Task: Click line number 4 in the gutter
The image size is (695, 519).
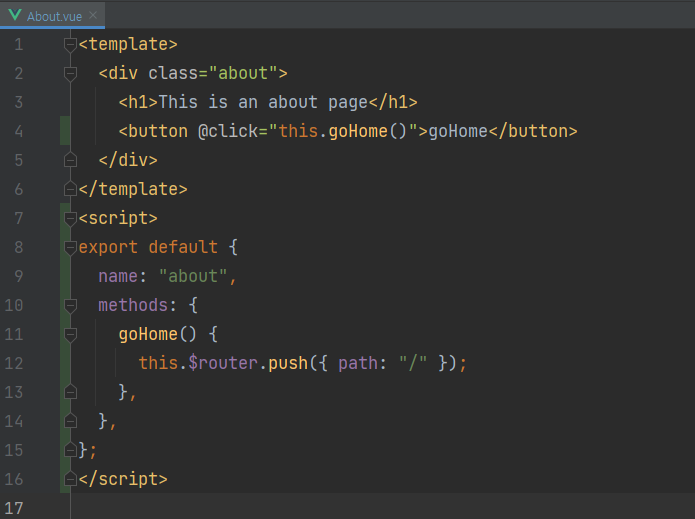Action: click(x=19, y=131)
